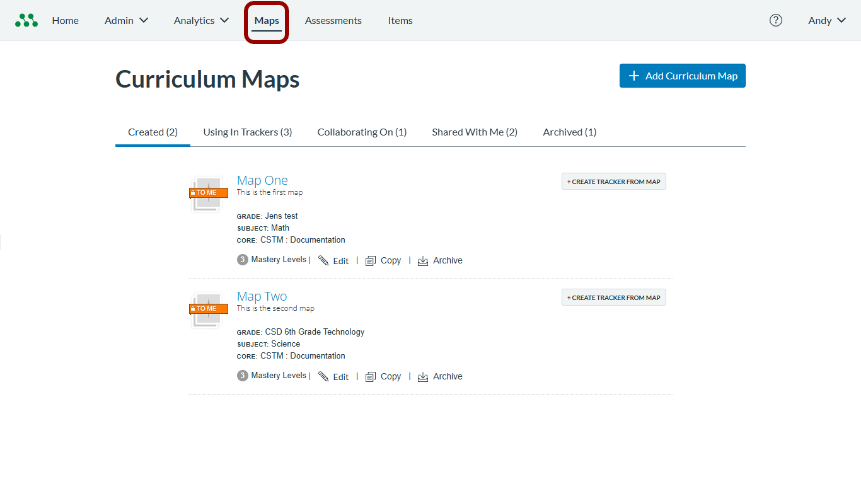Click the archive icon for Map One
861x484 pixels.
423,261
